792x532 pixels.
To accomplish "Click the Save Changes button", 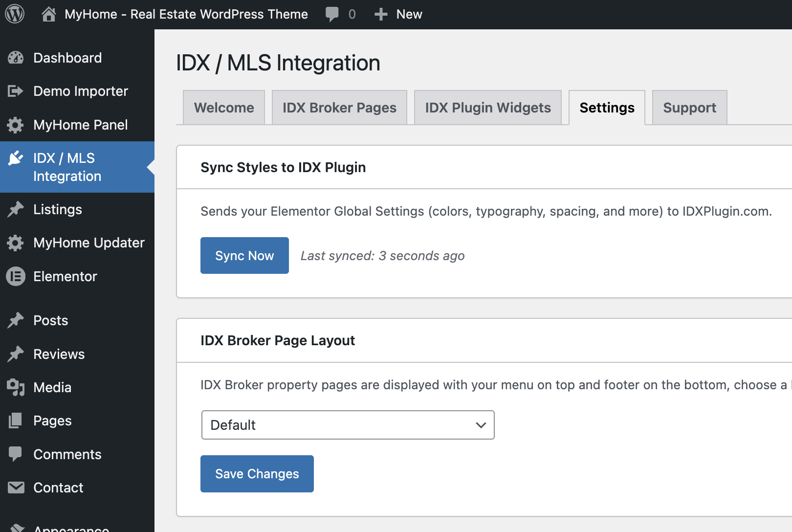I will tap(257, 474).
